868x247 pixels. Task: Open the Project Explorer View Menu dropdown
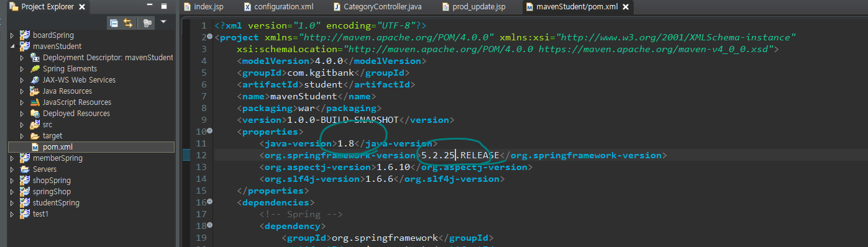(x=163, y=22)
